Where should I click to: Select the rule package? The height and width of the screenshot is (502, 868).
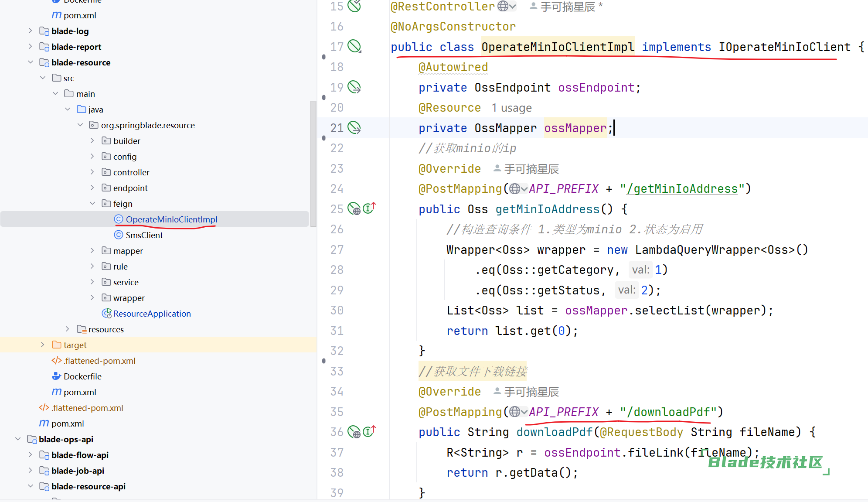120,266
